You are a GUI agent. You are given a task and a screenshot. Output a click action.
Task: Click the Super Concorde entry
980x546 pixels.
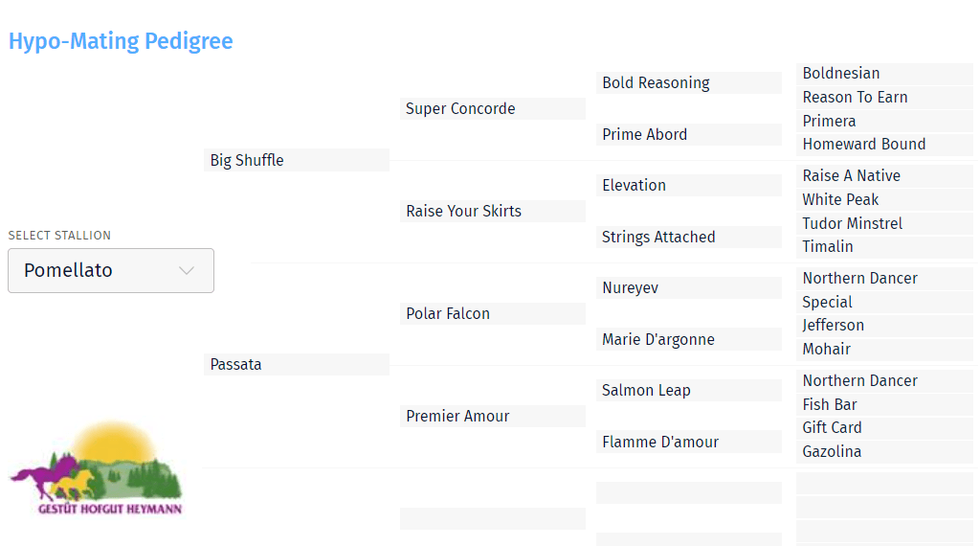click(493, 108)
